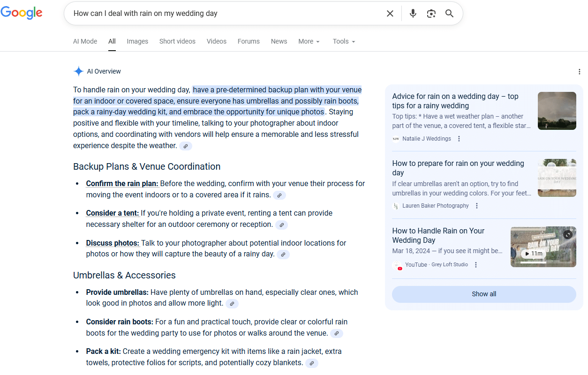Click the link icon after 'Provide umbrellas' bullet

click(232, 303)
